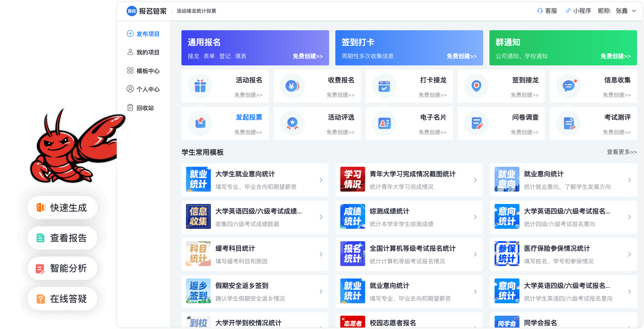
Task: Click 同学会 thumbnail of 同学会报名
Action: point(507,322)
